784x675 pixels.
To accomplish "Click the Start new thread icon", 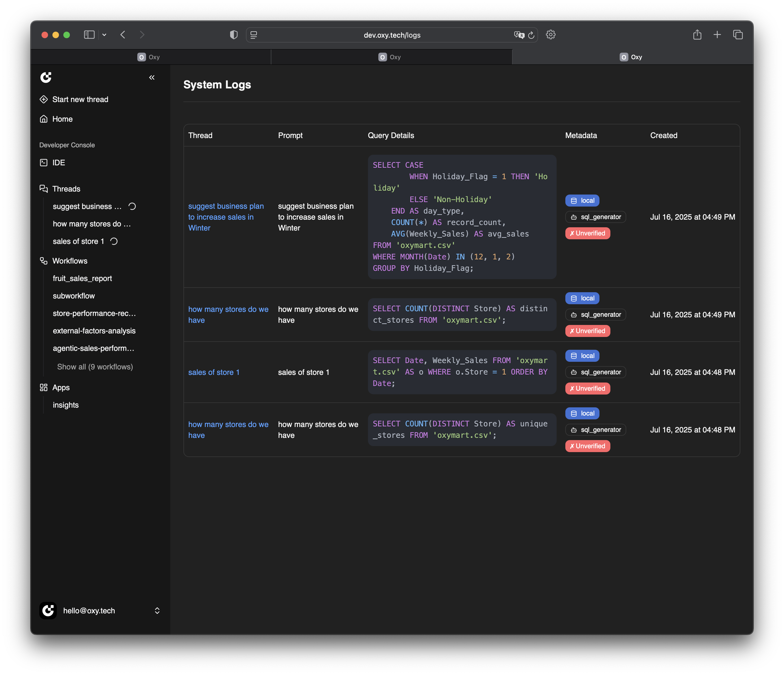I will point(44,100).
